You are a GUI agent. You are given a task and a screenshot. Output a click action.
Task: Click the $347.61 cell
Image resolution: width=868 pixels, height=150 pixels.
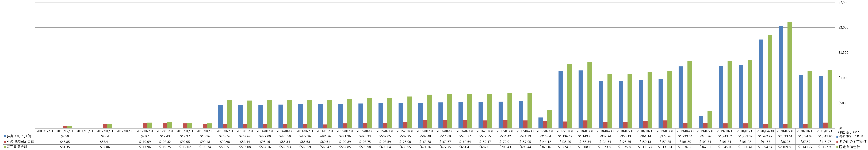[706, 147]
